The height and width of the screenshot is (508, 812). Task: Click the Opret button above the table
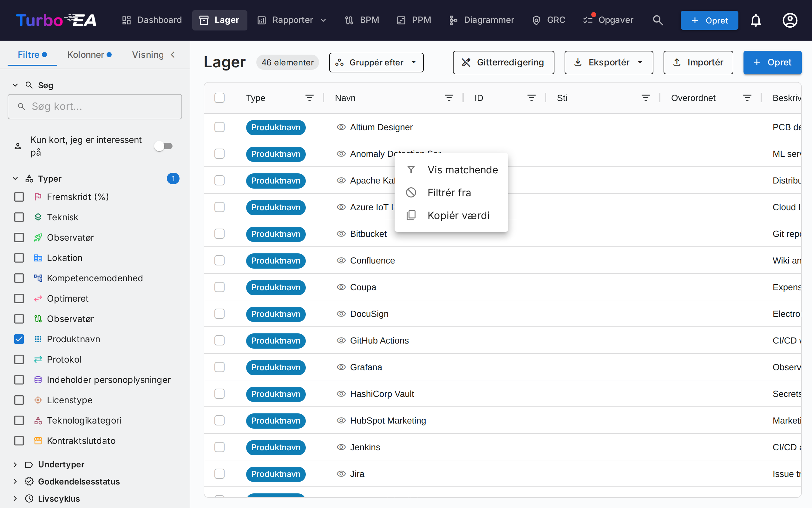772,63
